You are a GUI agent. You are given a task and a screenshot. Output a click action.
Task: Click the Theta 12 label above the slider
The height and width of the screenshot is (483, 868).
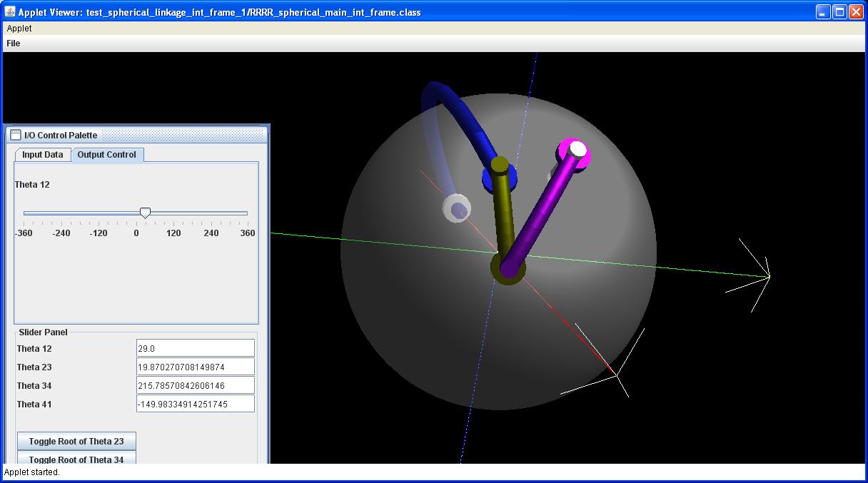31,184
